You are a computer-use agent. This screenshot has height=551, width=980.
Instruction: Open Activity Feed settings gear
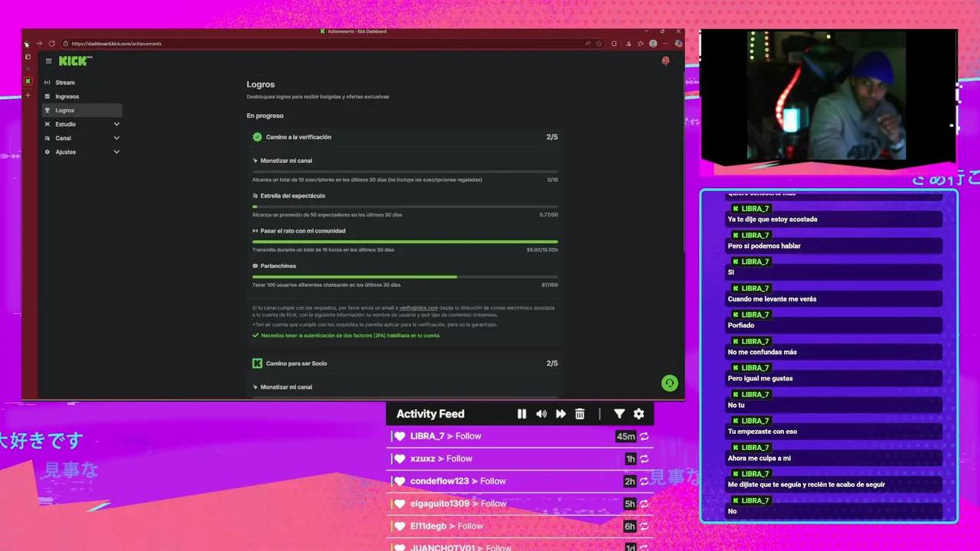[x=639, y=414]
